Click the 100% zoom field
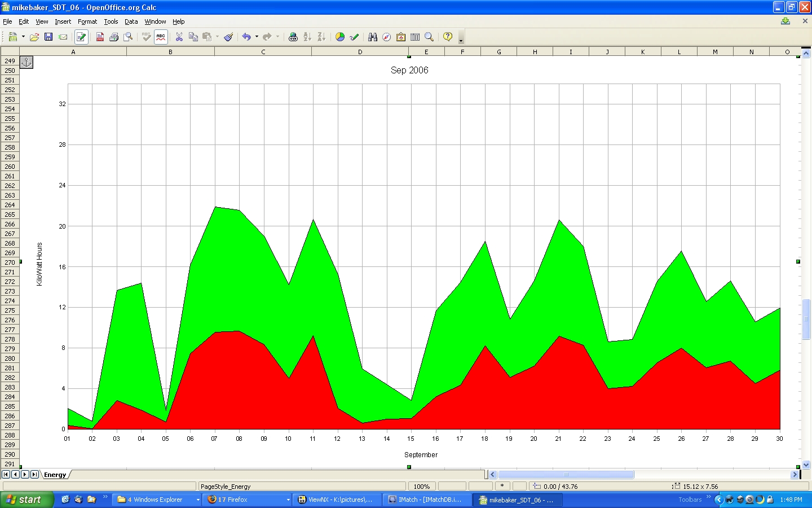812x508 pixels. tap(421, 486)
